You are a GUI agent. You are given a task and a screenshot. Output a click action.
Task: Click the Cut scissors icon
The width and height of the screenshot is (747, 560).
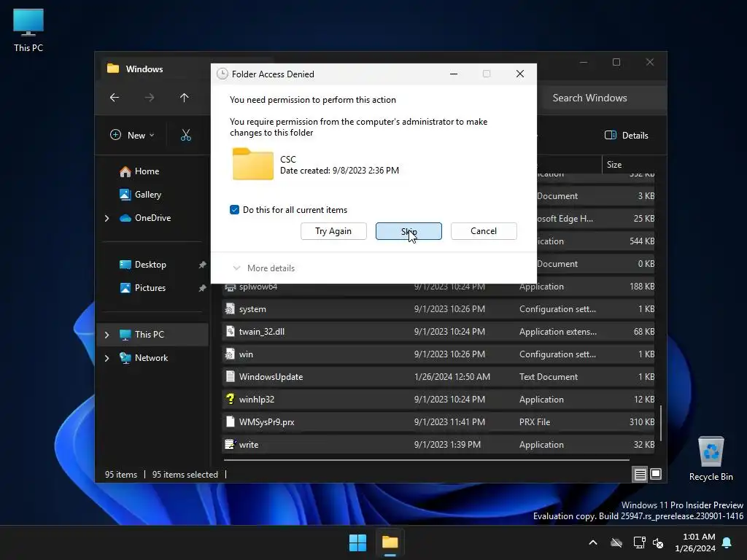tap(186, 135)
